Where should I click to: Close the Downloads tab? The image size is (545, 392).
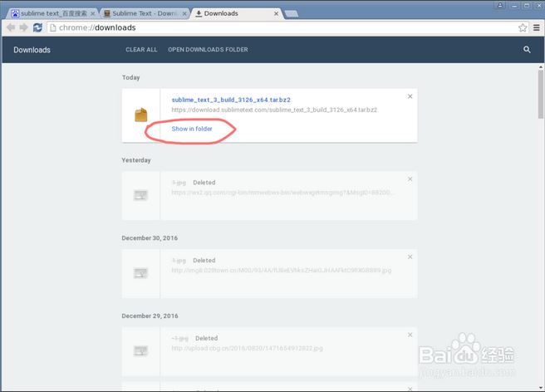pos(276,13)
